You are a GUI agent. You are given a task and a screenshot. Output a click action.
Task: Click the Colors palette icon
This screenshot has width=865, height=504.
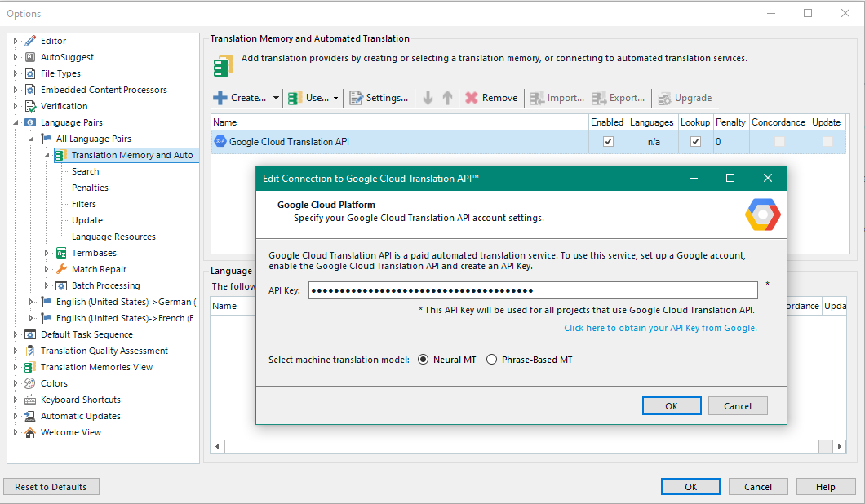30,383
